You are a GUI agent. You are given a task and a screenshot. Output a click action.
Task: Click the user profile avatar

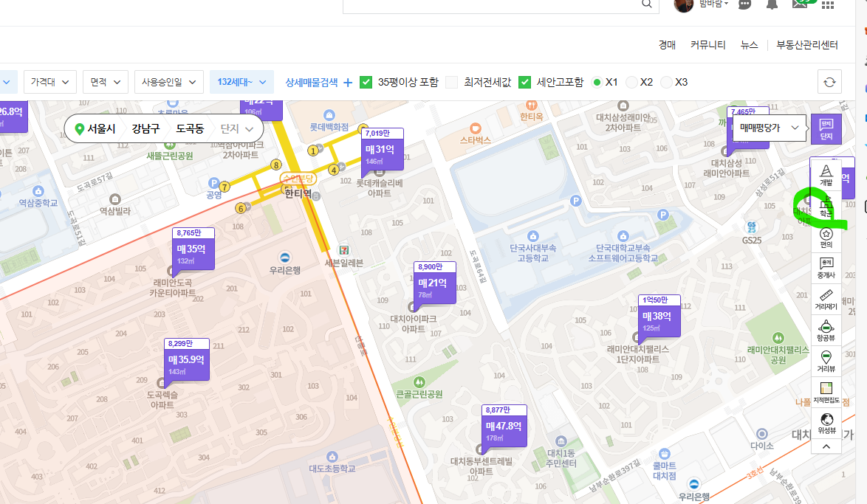pyautogui.click(x=683, y=4)
